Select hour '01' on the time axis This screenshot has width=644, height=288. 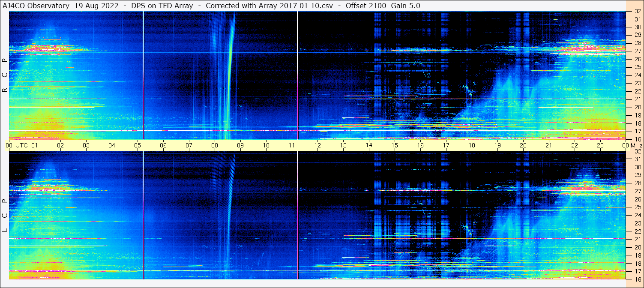pyautogui.click(x=35, y=145)
